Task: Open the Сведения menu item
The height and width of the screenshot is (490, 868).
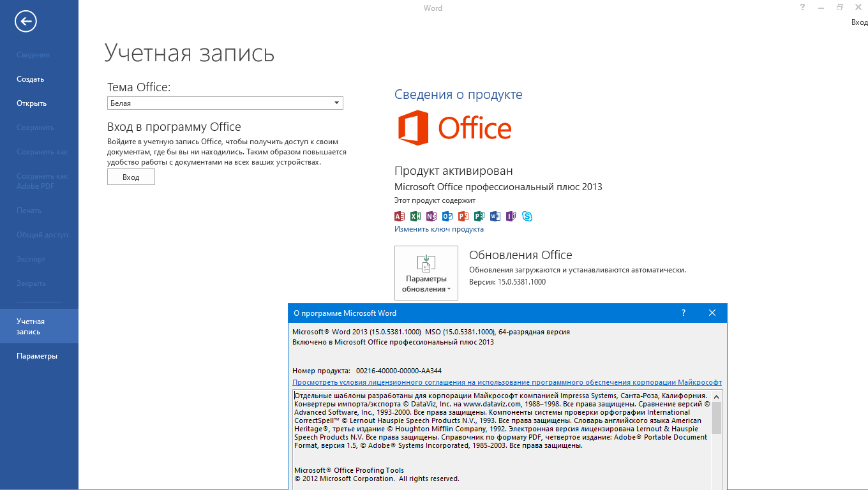Action: point(33,55)
